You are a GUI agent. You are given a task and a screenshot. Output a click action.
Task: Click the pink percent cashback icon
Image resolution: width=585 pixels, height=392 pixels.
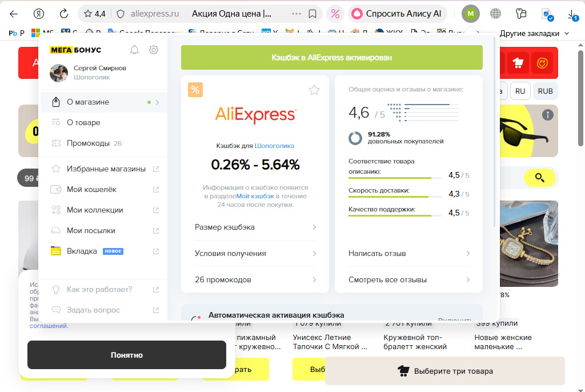click(x=335, y=14)
